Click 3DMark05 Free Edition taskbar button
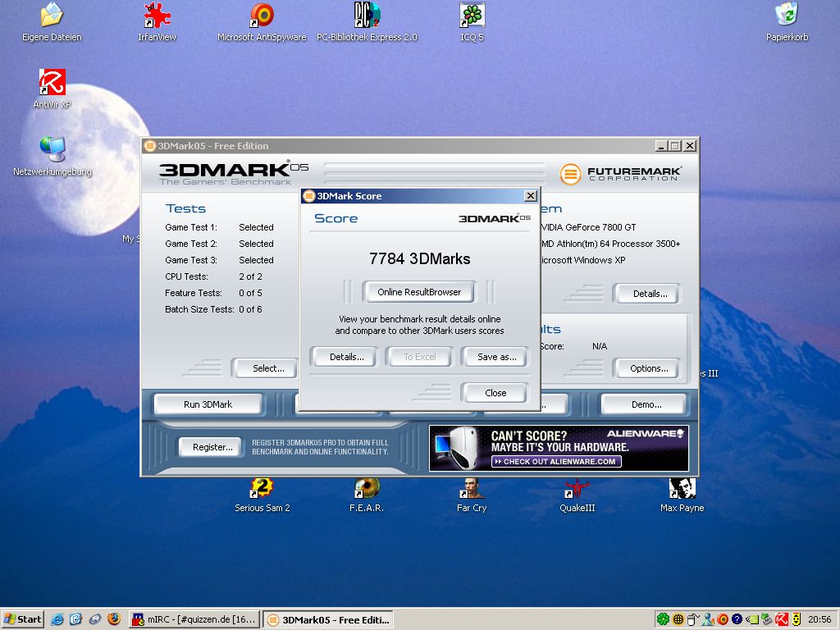 coord(328,620)
